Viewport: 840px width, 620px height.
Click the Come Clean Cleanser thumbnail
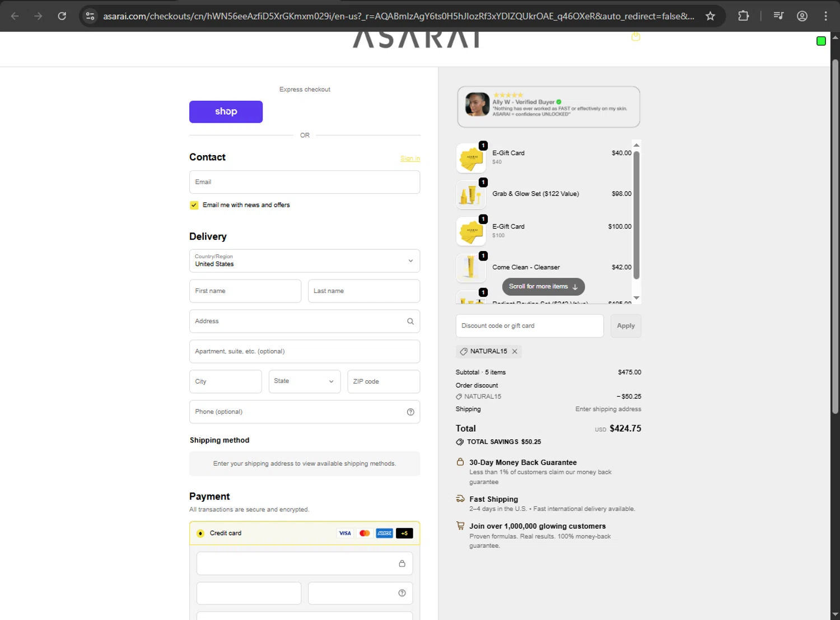pos(471,268)
